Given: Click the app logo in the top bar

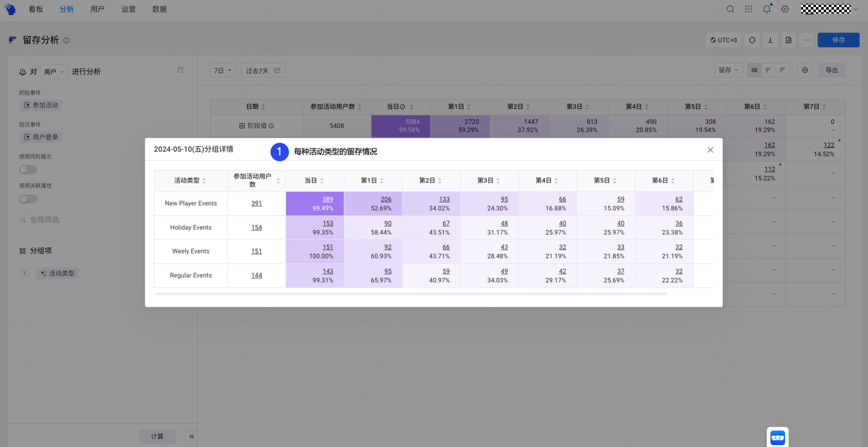Looking at the screenshot, I should [10, 9].
